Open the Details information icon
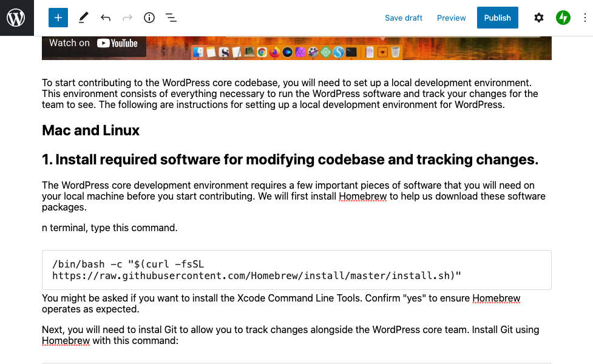Viewport: 593px width, 364px height. (x=149, y=18)
